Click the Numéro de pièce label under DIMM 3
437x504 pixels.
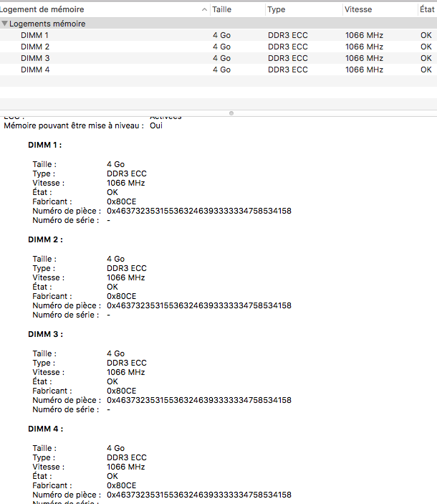67,400
